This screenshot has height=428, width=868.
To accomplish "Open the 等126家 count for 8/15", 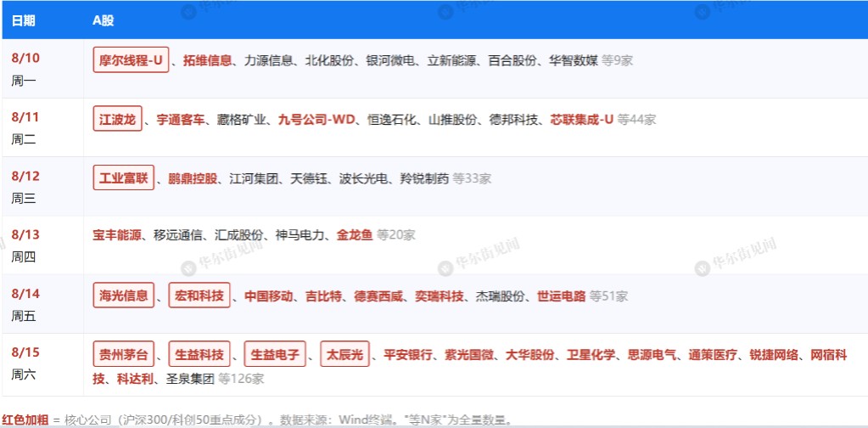I will [241, 380].
